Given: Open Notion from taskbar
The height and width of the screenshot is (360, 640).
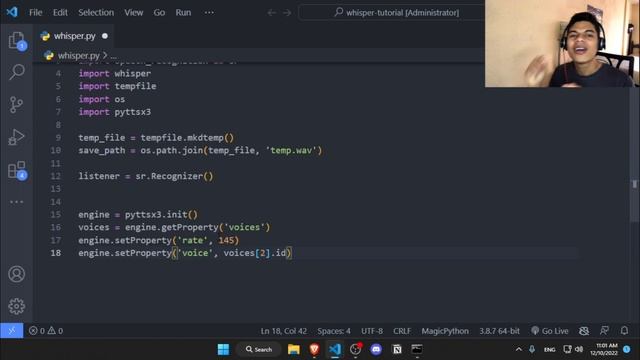Looking at the screenshot, I should pyautogui.click(x=397, y=349).
